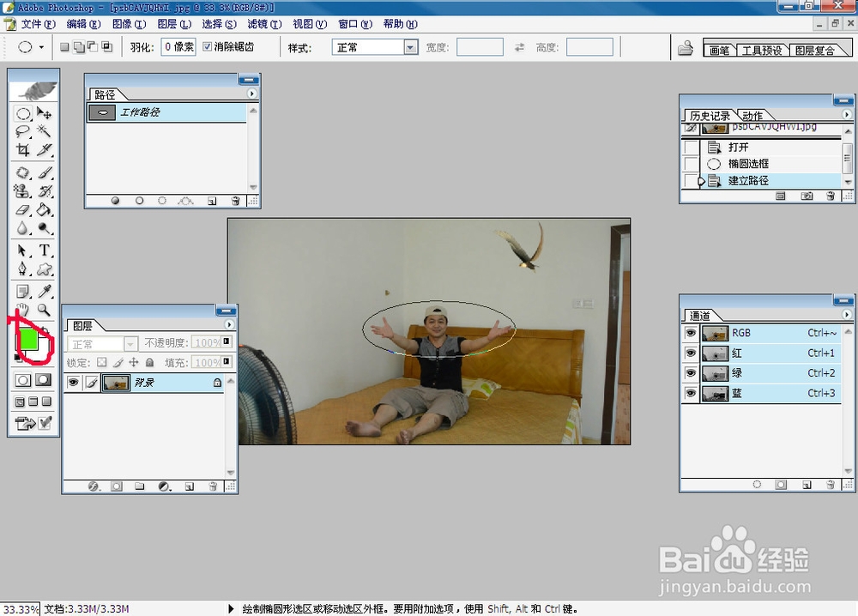Switch to Quick Mask mode
This screenshot has width=858, height=616.
coord(44,380)
